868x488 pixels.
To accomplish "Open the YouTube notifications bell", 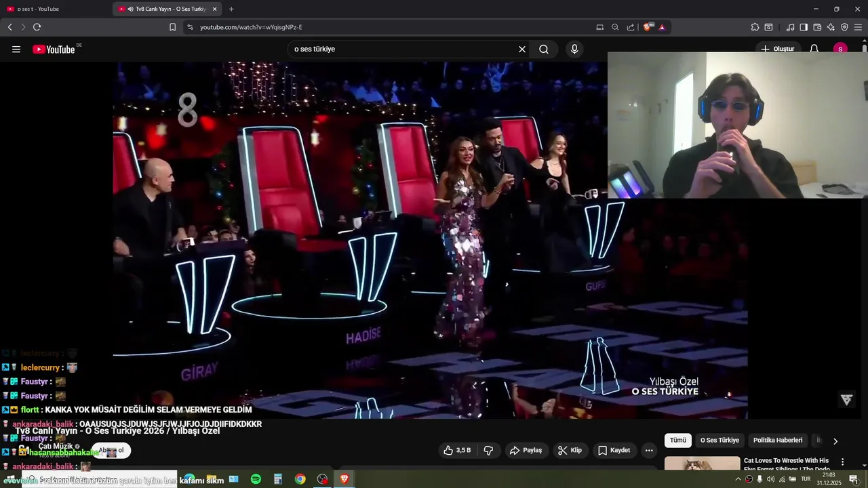I will [814, 49].
